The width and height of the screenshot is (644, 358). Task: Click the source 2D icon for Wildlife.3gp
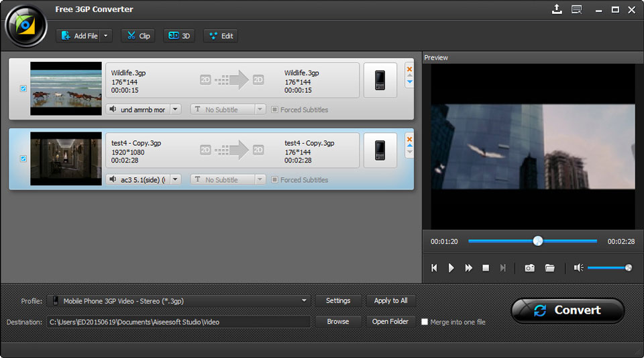(x=205, y=80)
